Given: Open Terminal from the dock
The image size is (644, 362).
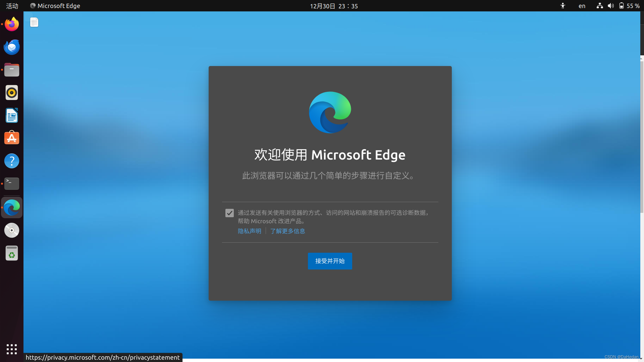Looking at the screenshot, I should coord(12,183).
